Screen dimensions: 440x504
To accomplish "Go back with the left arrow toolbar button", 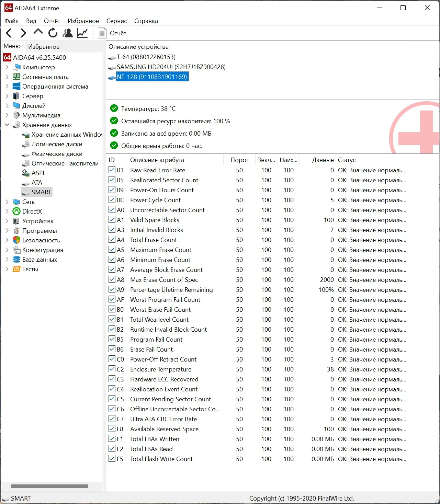I will tap(9, 33).
